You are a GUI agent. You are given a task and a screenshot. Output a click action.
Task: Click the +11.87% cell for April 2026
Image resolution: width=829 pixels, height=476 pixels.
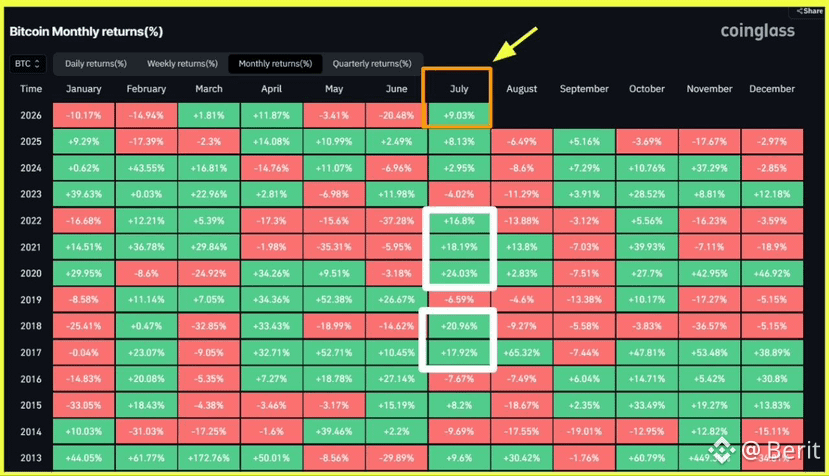pyautogui.click(x=271, y=115)
